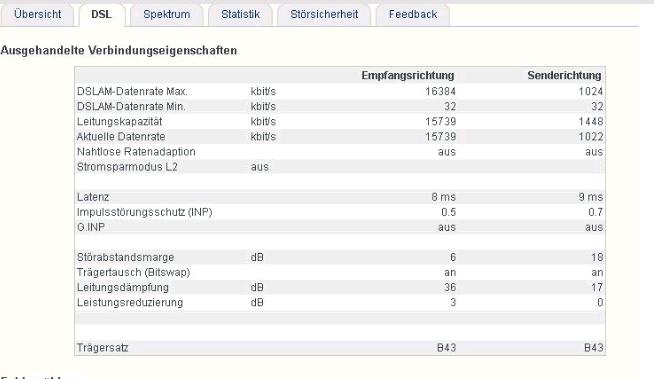Click the Störabstandsmarge upstream value 18
The image size is (654, 379).
[x=597, y=257]
